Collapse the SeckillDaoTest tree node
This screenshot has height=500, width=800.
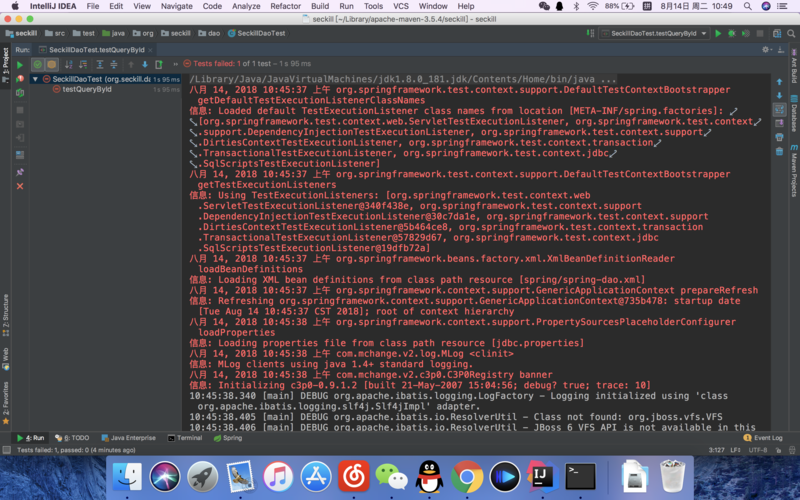point(35,79)
